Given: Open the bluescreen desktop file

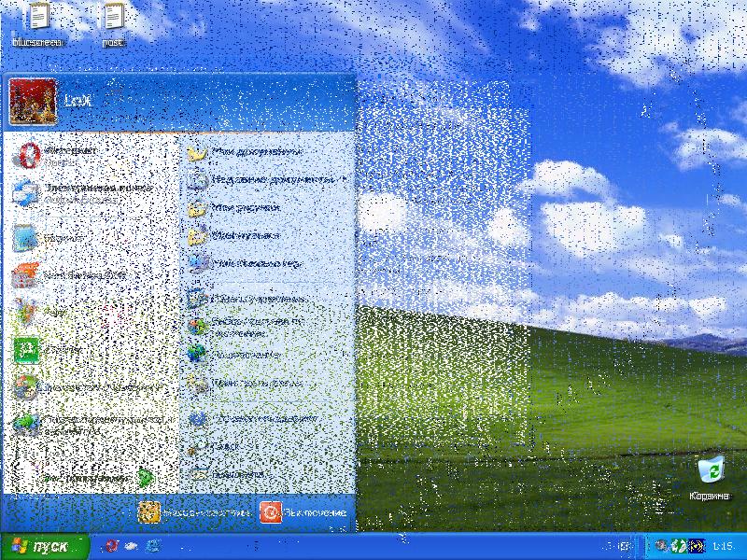Looking at the screenshot, I should pos(35,19).
